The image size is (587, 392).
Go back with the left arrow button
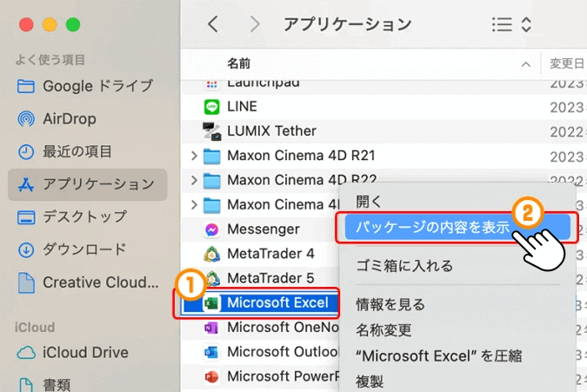[x=213, y=24]
